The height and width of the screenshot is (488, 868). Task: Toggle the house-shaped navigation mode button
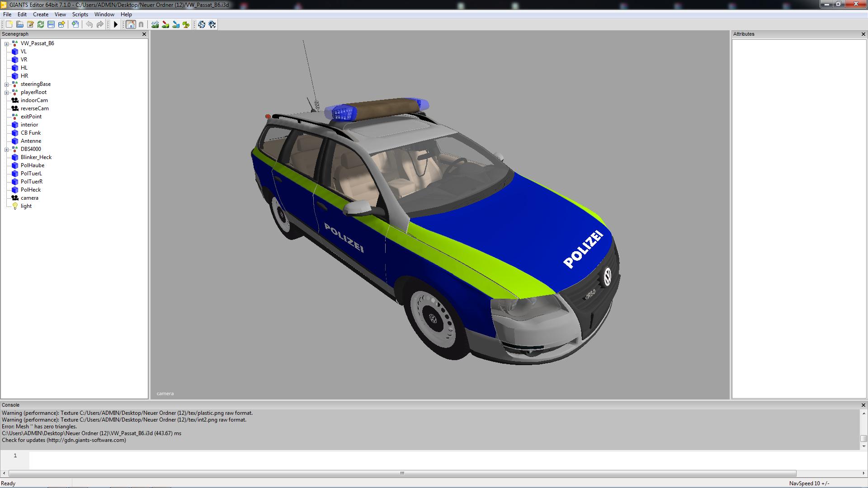[131, 24]
